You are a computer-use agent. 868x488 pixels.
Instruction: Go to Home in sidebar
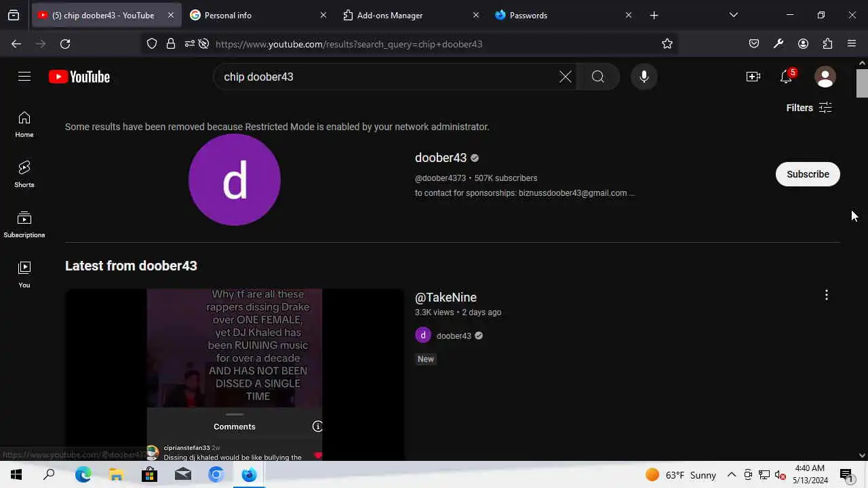[x=24, y=125]
